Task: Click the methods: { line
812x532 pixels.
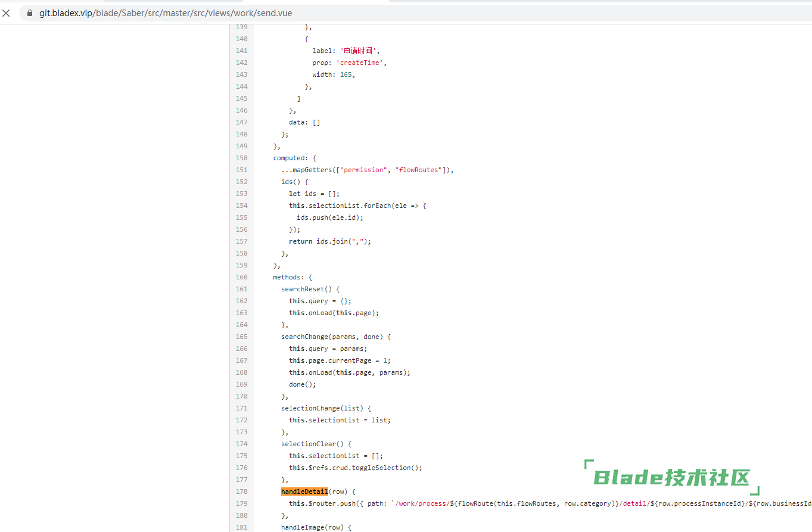Action: click(x=293, y=277)
